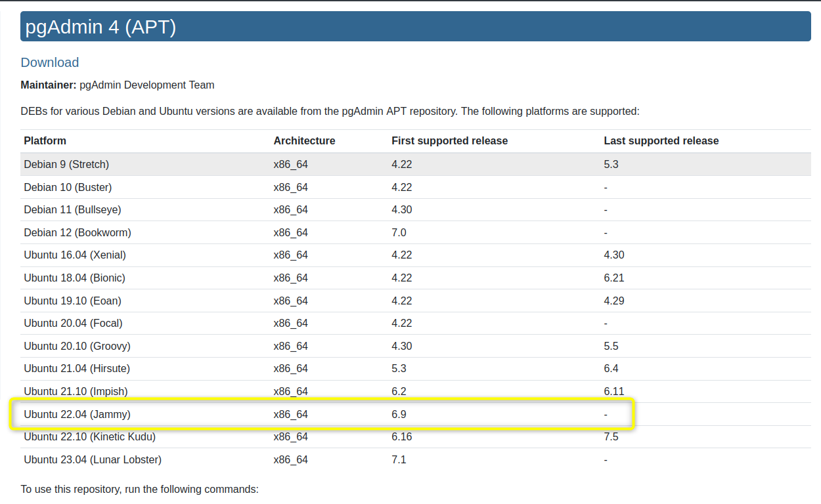Image resolution: width=821 pixels, height=504 pixels.
Task: Click the Architecture column header
Action: [304, 140]
